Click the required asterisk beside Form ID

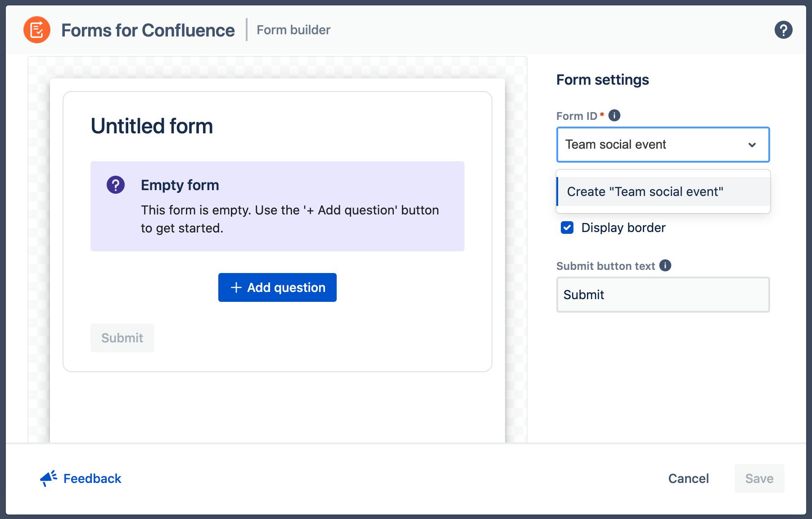click(603, 115)
